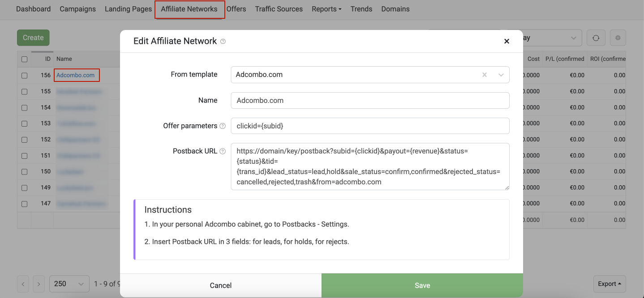Open the Offers tab

pyautogui.click(x=236, y=9)
